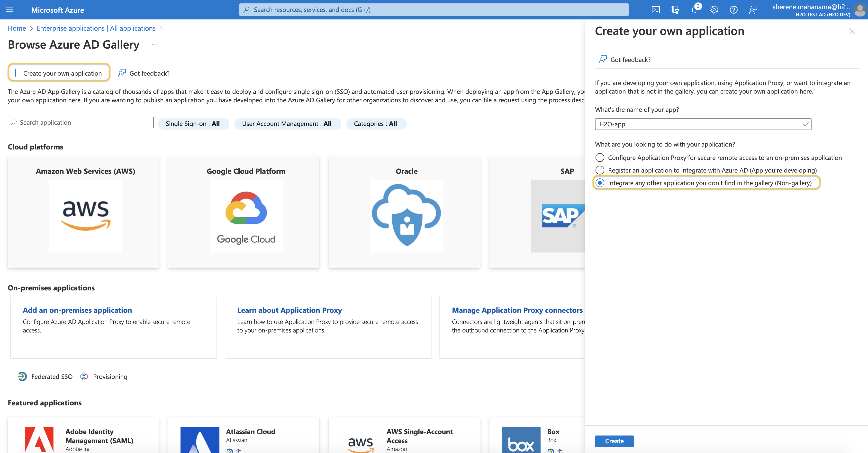Viewport: 868px width, 453px height.
Task: Click the Add an on-premises application link
Action: pos(77,310)
